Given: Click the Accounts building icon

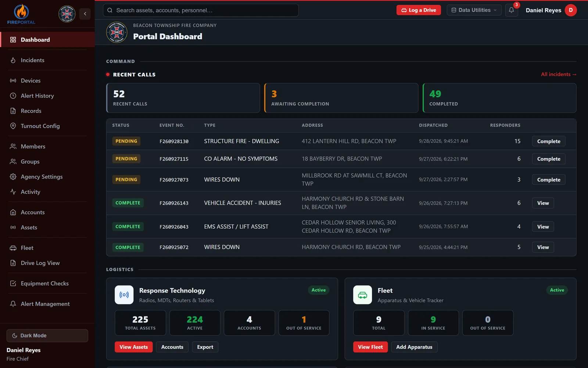Looking at the screenshot, I should (x=13, y=212).
